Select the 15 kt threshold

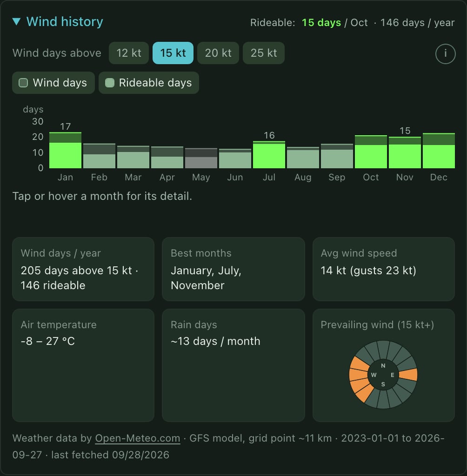pyautogui.click(x=173, y=53)
